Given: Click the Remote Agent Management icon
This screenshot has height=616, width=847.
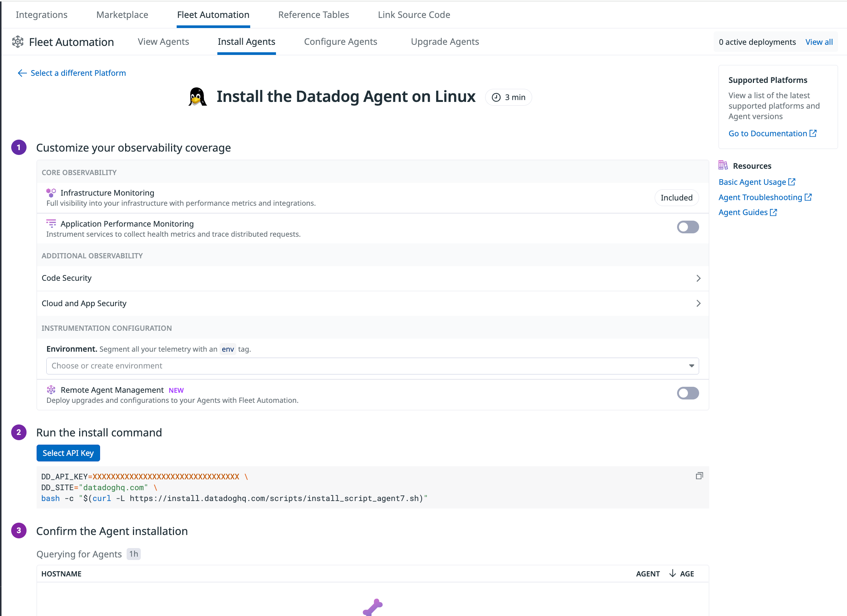Looking at the screenshot, I should click(x=51, y=390).
